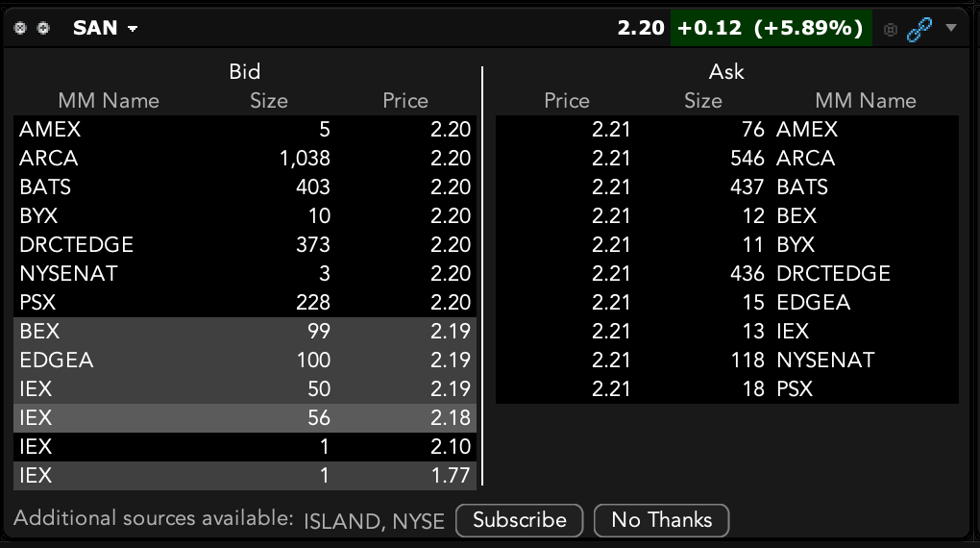Click the first small icon left of SAN
Viewport: 980px width, 548px height.
(x=21, y=28)
